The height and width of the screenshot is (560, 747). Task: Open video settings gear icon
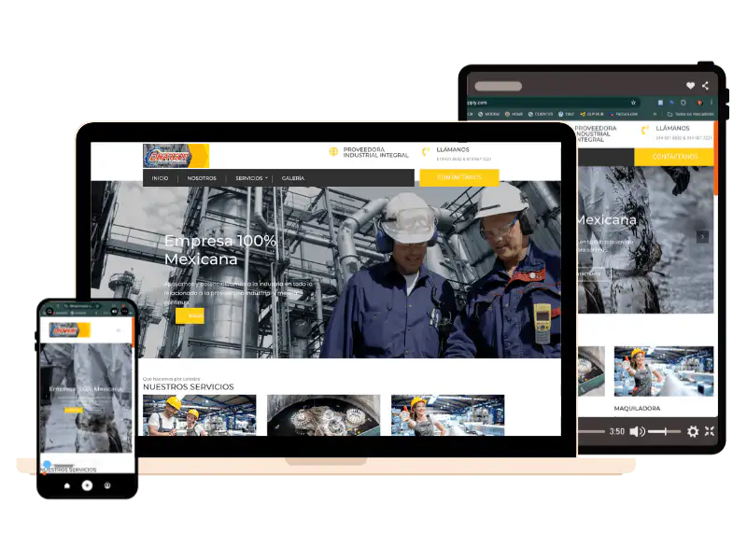[x=693, y=431]
